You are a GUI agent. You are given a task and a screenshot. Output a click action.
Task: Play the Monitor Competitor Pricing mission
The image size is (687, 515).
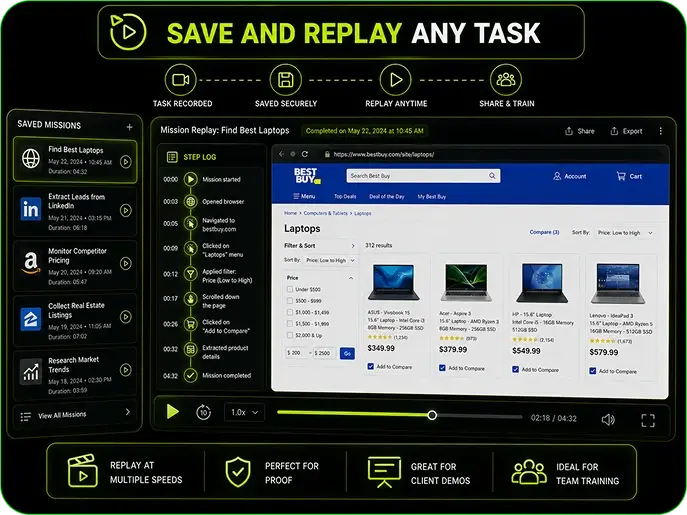tap(126, 264)
